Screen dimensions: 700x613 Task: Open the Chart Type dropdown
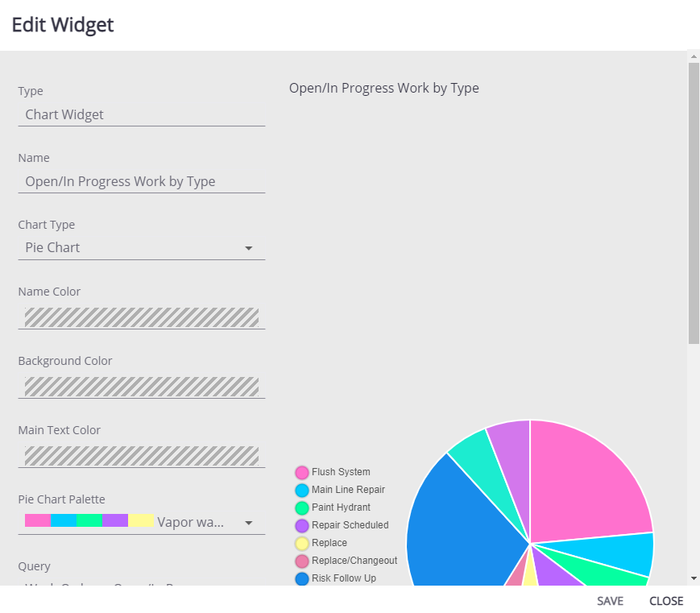(x=248, y=248)
